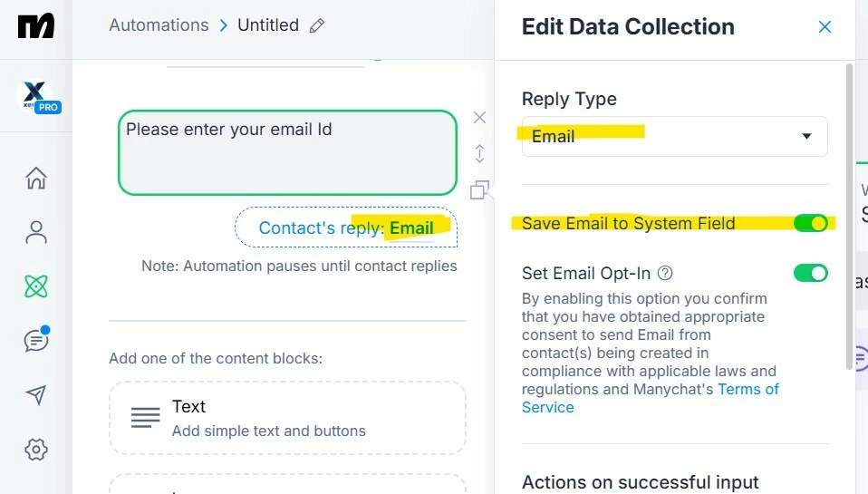Open the Reply Type Email dropdown

click(x=674, y=136)
